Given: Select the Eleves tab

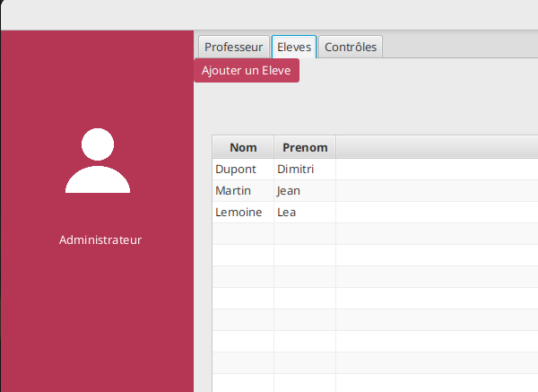Looking at the screenshot, I should 294,47.
